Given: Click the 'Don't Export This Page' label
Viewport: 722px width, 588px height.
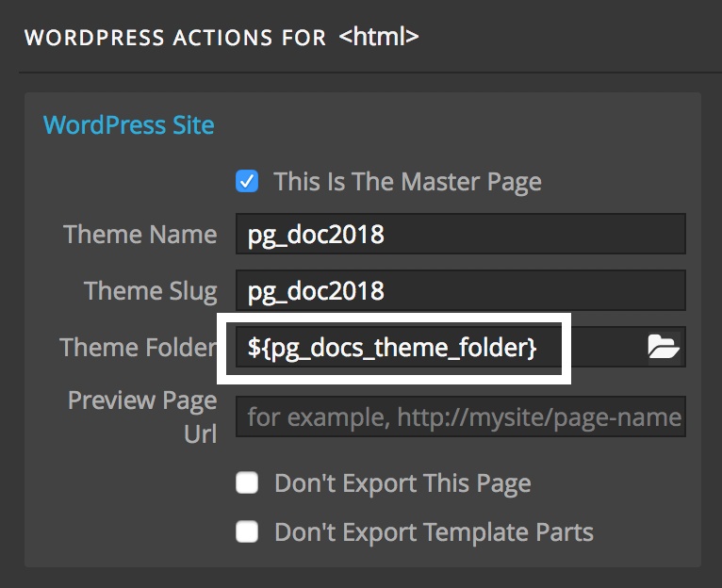Looking at the screenshot, I should pyautogui.click(x=402, y=483).
